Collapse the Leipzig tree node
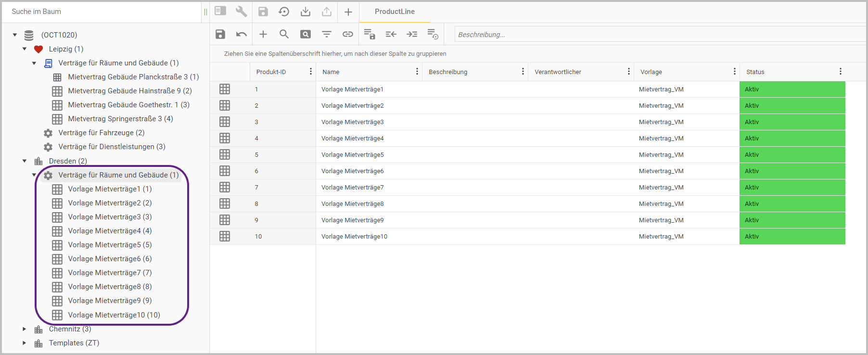This screenshot has width=868, height=355. (25, 49)
